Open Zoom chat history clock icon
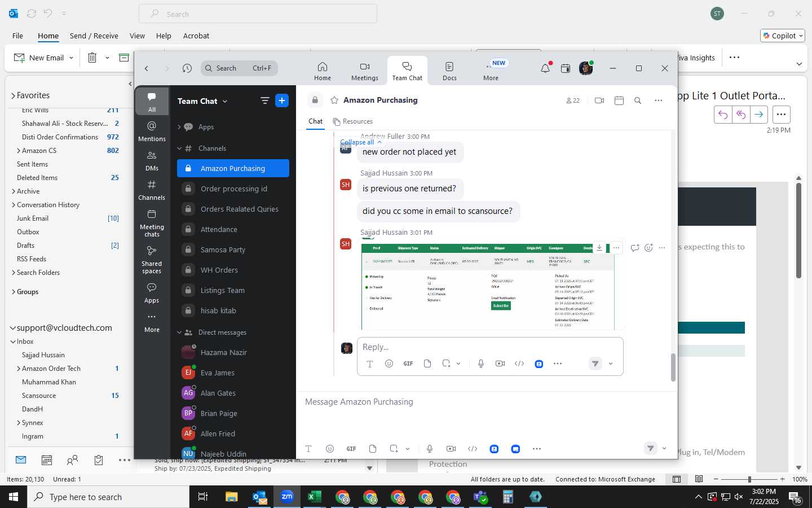Viewport: 812px width, 508px height. 187,68
